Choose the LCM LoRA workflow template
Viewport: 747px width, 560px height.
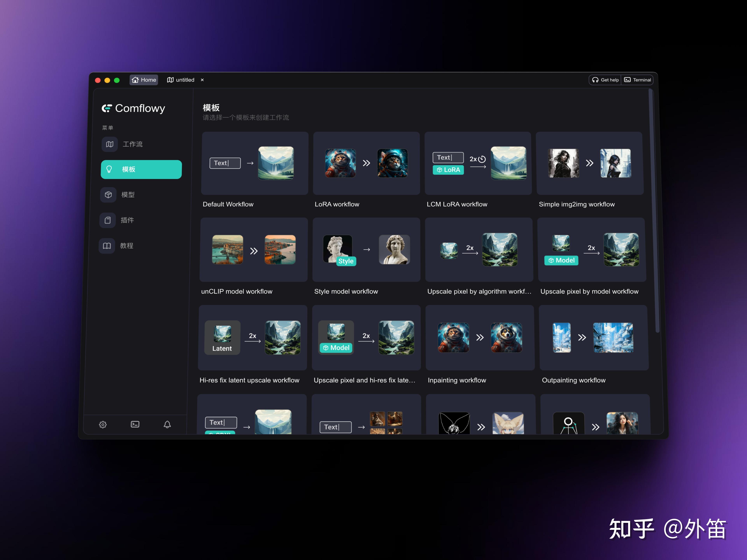pos(478,163)
